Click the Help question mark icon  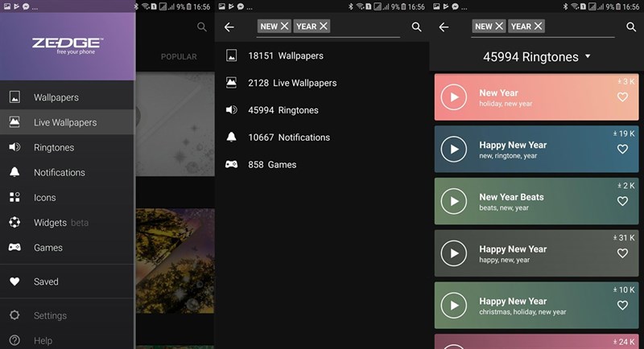(x=14, y=340)
